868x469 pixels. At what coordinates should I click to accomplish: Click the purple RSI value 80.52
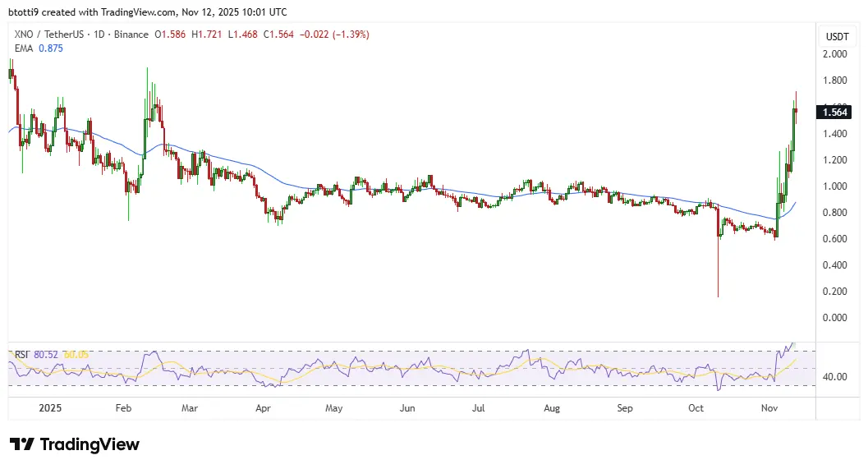(48, 354)
